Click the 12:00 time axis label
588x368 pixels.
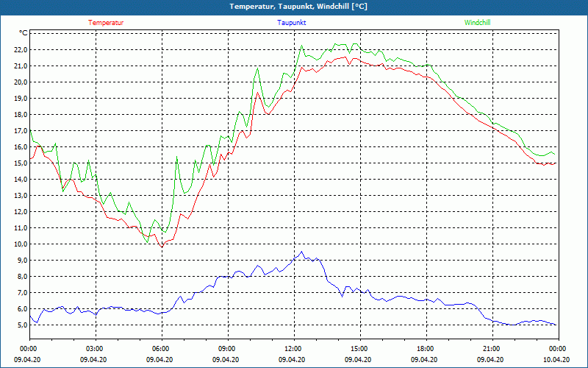294,349
